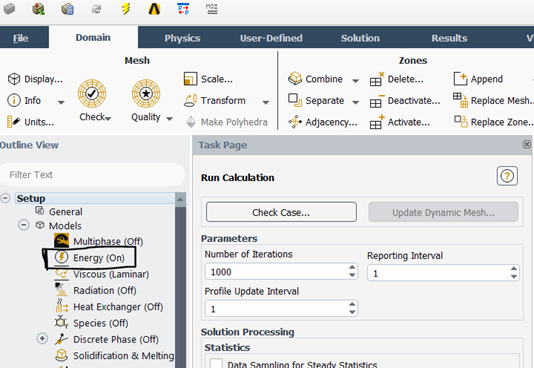Click the Info mesh icon
Viewport: 534px width, 368px height.
click(14, 100)
